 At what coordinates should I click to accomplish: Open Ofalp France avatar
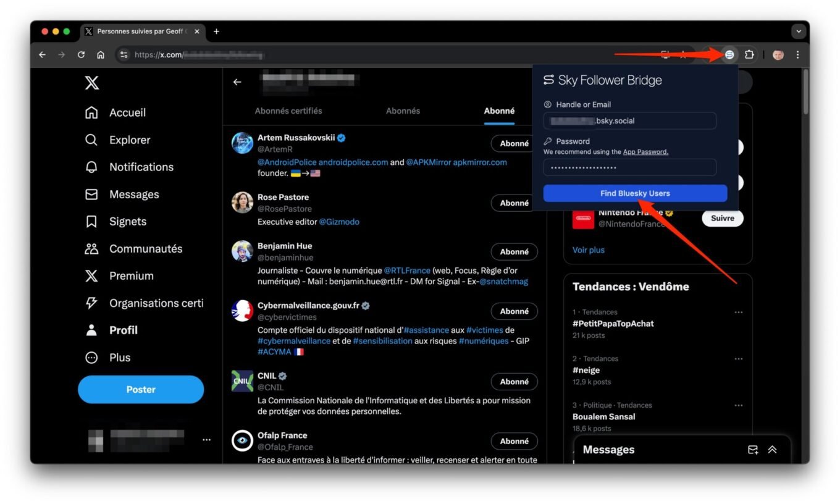tap(242, 440)
